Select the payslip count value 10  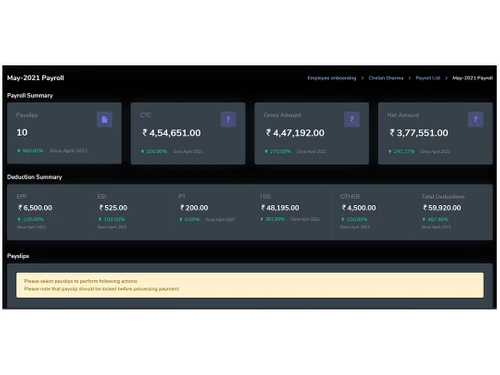pyautogui.click(x=22, y=133)
